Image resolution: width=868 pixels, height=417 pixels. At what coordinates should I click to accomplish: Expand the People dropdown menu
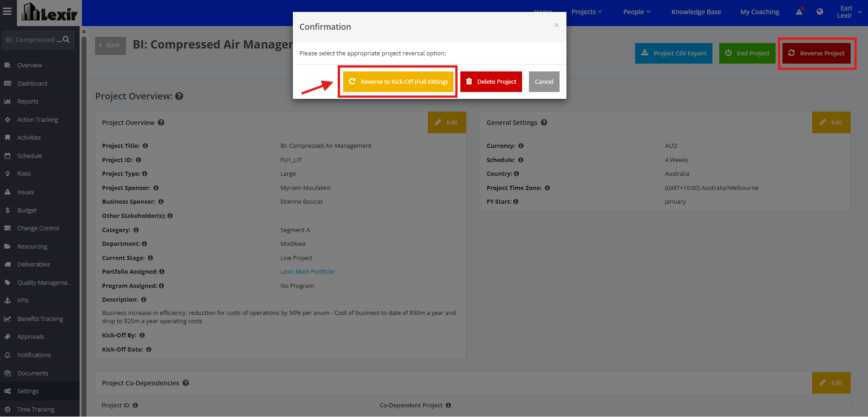636,12
